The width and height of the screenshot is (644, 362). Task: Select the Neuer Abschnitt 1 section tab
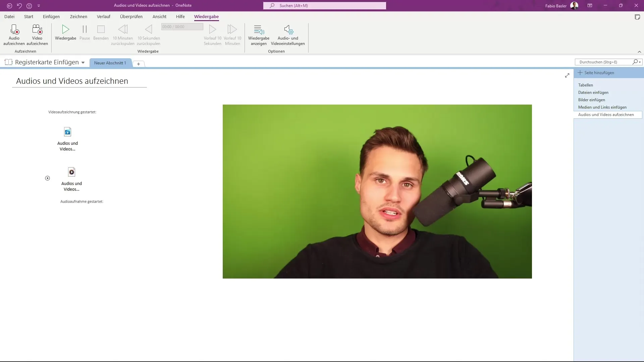tap(110, 63)
